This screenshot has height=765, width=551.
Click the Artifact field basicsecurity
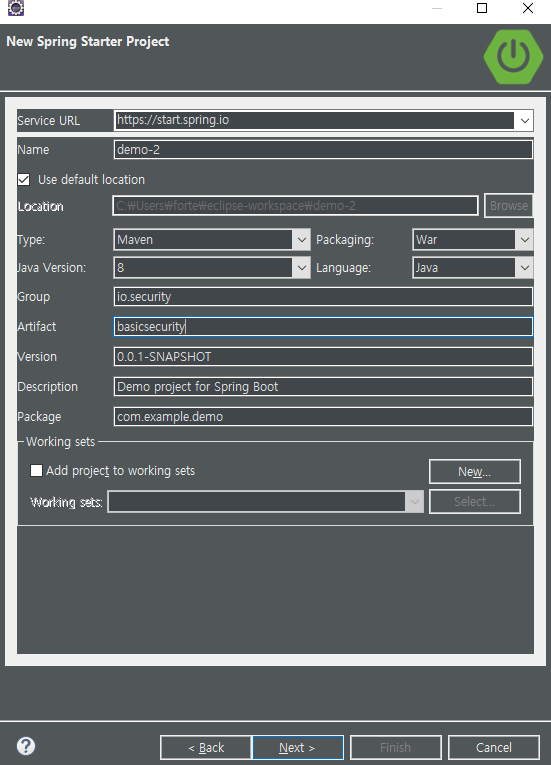[x=323, y=326]
